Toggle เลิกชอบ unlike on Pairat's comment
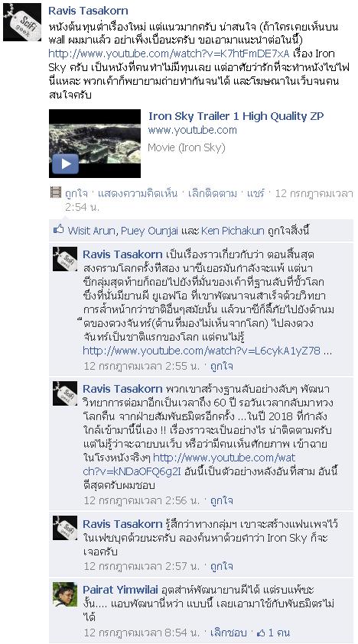This screenshot has width=358, height=644. 229,633
